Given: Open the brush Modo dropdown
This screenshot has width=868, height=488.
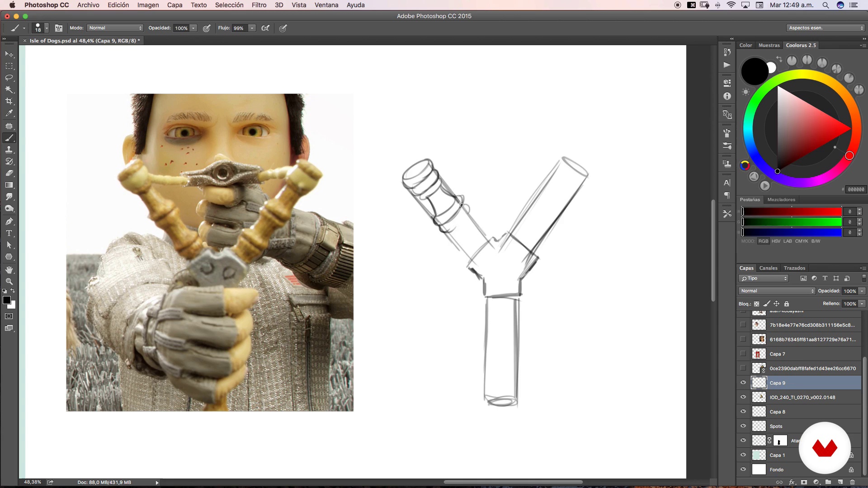Looking at the screenshot, I should (115, 28).
